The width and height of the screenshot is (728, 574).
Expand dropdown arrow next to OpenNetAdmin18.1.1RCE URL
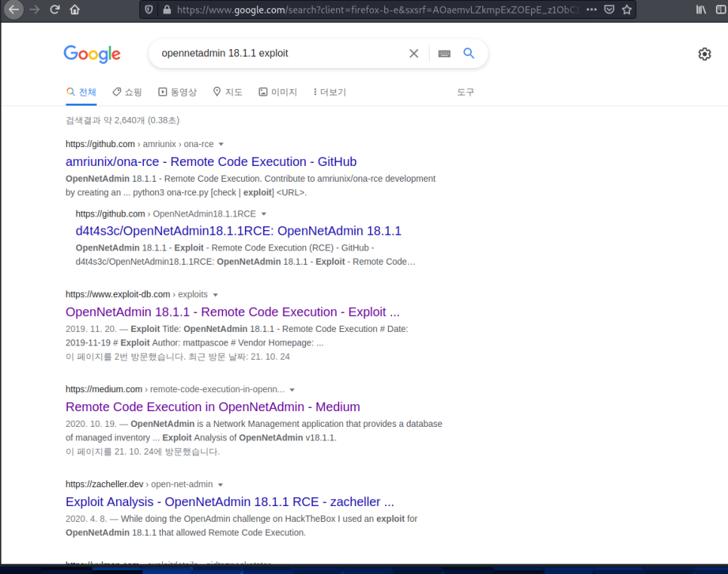tap(264, 213)
